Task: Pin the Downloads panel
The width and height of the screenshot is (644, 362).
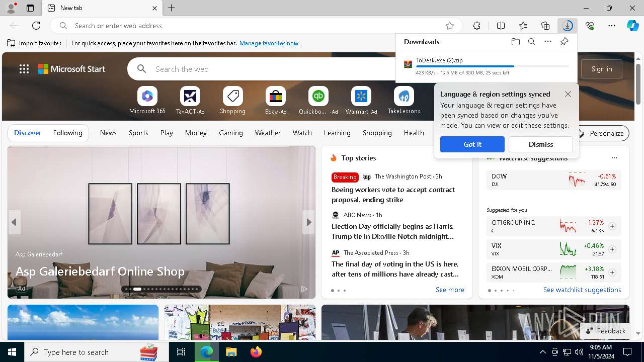Action: coord(564,42)
